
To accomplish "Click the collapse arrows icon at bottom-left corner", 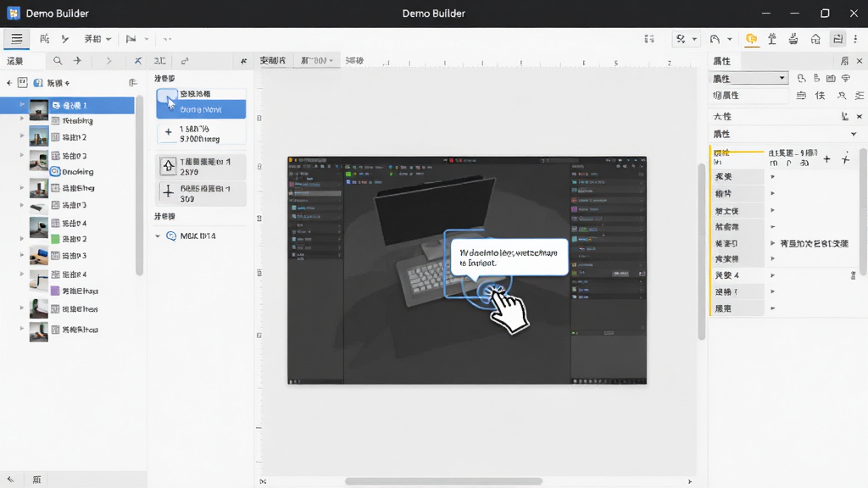I will (10, 480).
